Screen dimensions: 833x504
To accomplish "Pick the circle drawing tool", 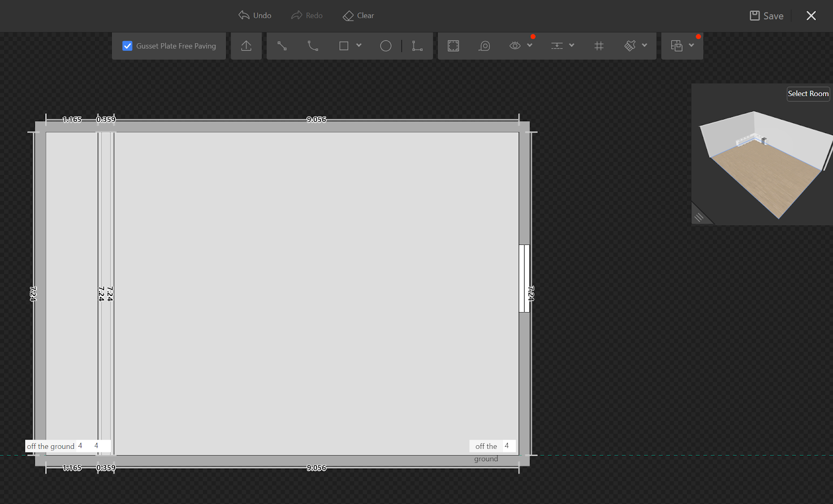I will 385,46.
